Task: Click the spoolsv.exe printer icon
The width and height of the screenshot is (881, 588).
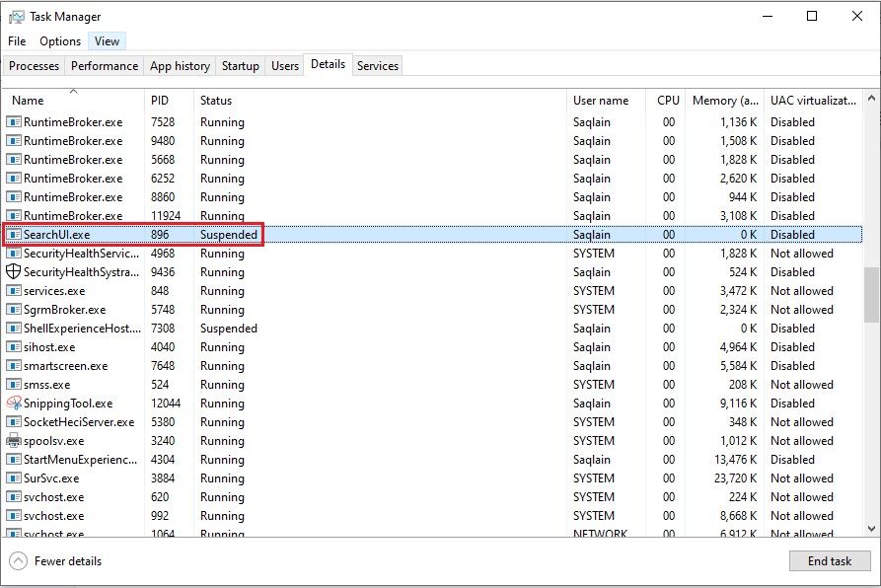Action: coord(14,441)
